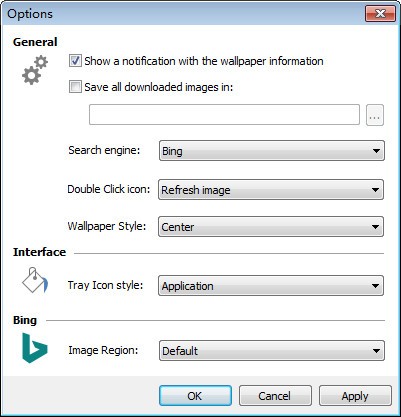Screen dimensions: 401x417
Task: Open the Wallpaper Style dropdown set to Center
Action: [271, 227]
